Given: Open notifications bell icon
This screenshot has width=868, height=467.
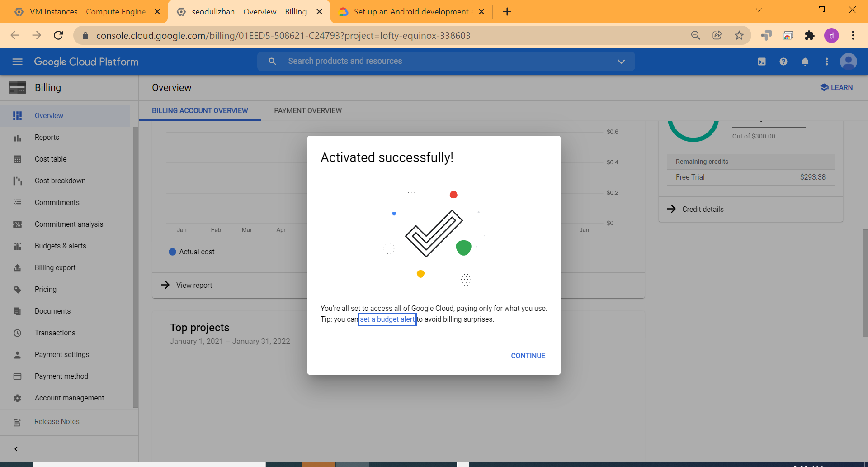Looking at the screenshot, I should coord(805,62).
